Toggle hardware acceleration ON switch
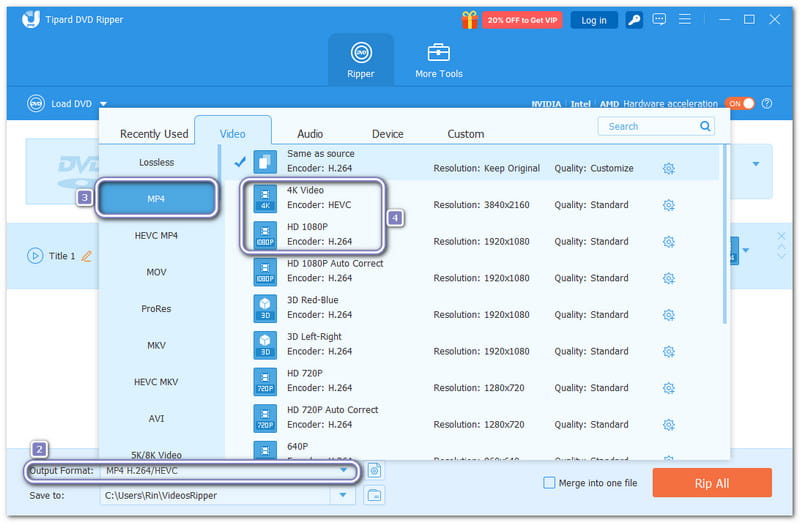This screenshot has height=523, width=800. click(x=739, y=103)
